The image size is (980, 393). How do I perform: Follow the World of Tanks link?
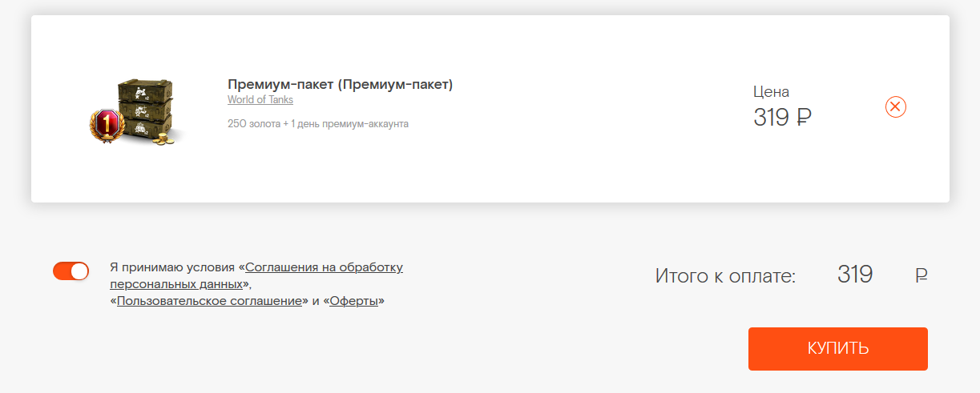tap(260, 100)
